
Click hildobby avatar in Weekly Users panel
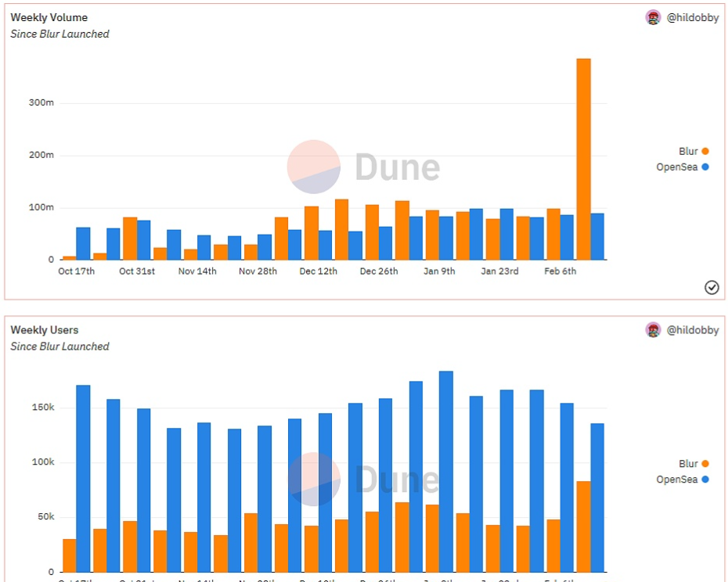click(x=653, y=330)
